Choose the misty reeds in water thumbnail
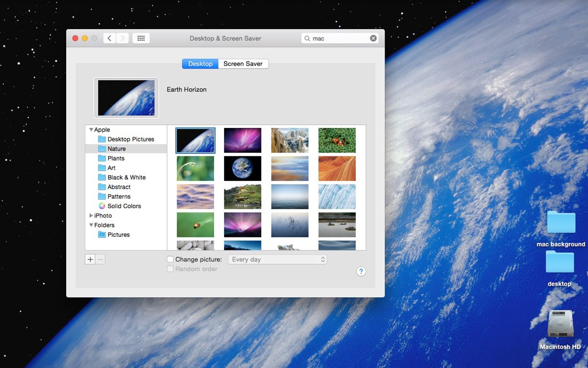Image resolution: width=588 pixels, height=368 pixels. (290, 224)
